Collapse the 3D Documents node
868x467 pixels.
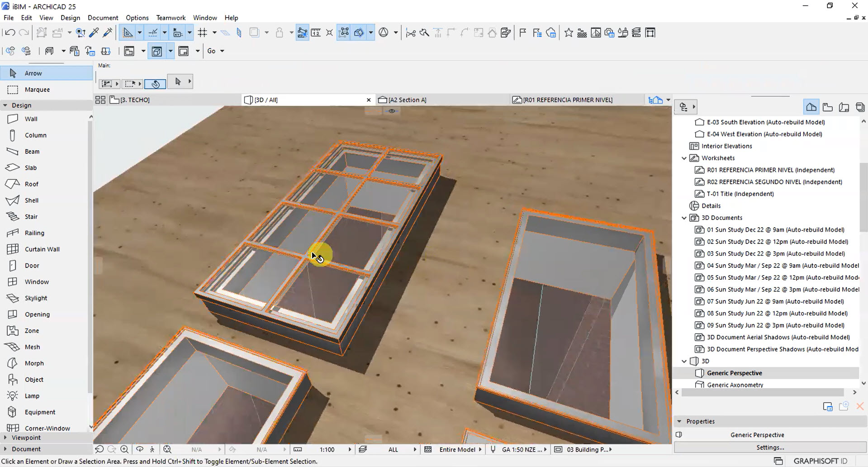[684, 218]
